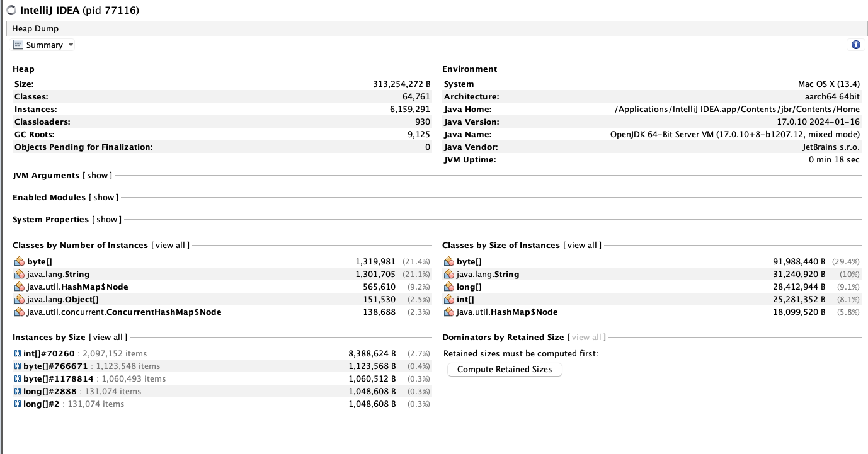The width and height of the screenshot is (868, 454).
Task: Open java.util.HashMap$Node in Size of Instances
Action: pyautogui.click(x=507, y=312)
